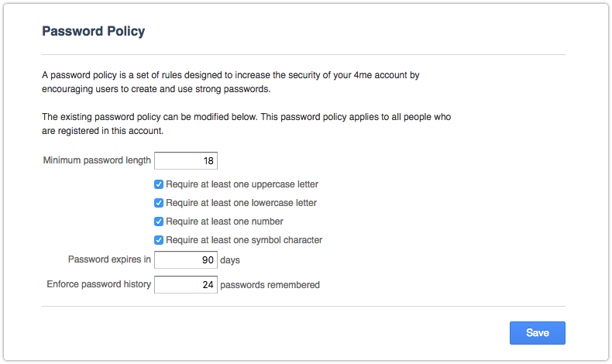Select the Enforce password history field
612x364 pixels.
pyautogui.click(x=186, y=285)
